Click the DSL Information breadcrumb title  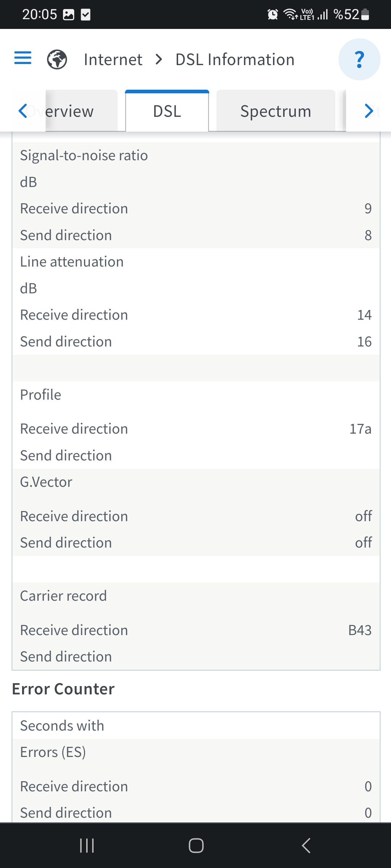(235, 59)
